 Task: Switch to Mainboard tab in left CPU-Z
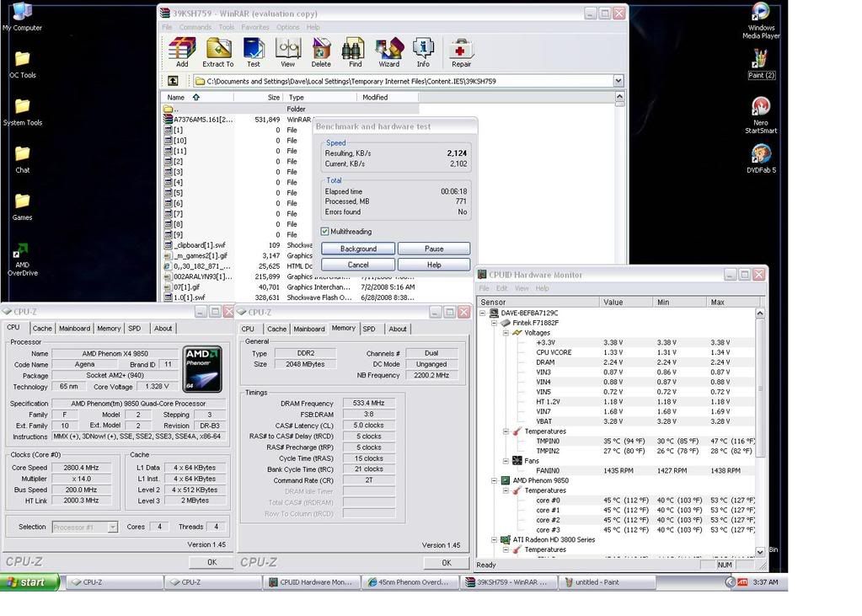click(x=74, y=329)
